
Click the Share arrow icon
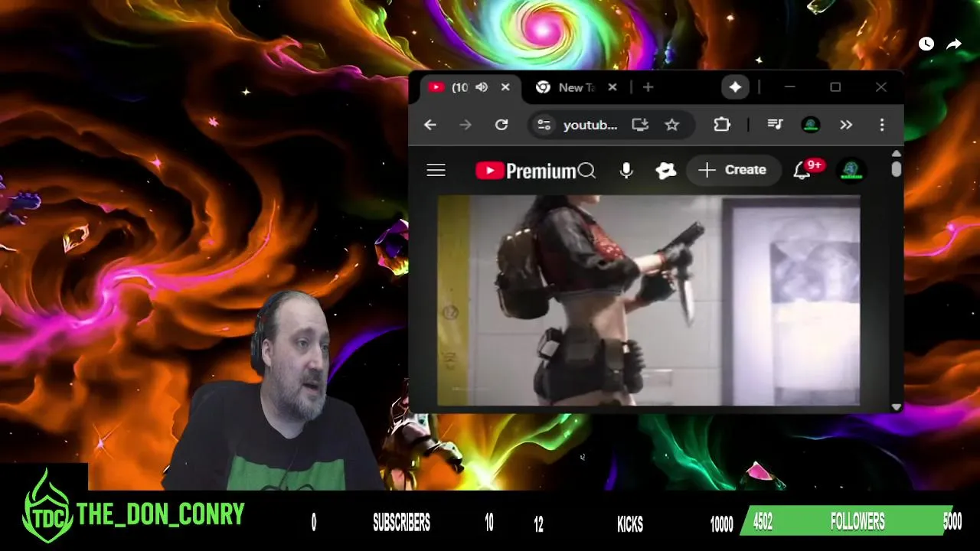954,44
